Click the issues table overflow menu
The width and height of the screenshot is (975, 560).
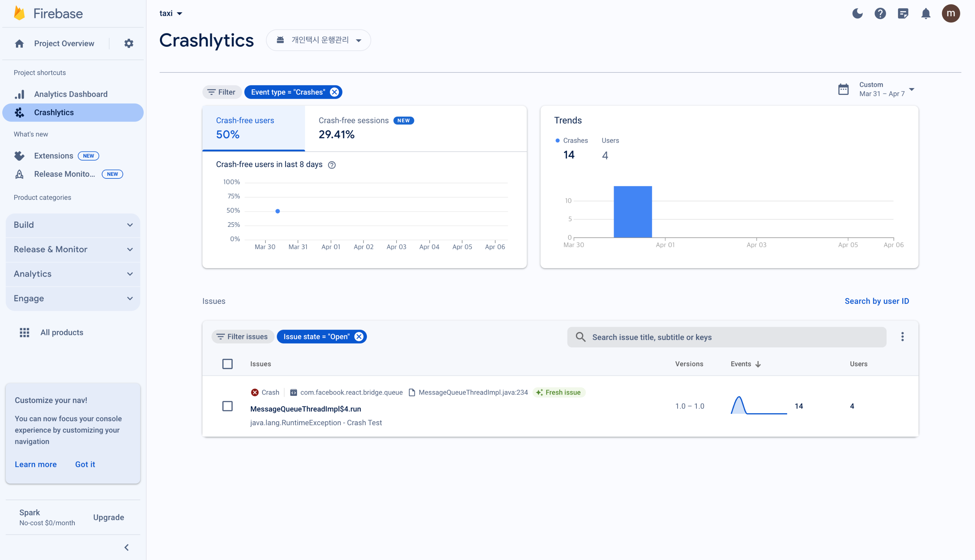(902, 337)
